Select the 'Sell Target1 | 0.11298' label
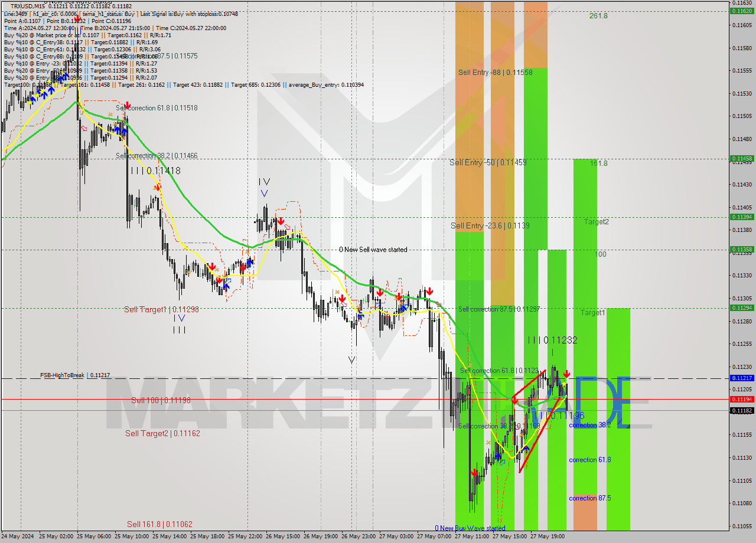 (x=161, y=309)
